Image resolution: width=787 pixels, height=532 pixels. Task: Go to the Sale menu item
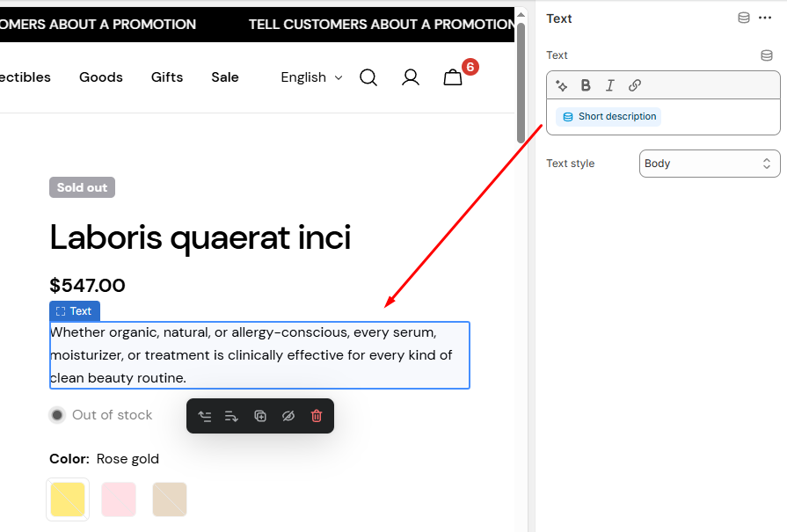[225, 77]
